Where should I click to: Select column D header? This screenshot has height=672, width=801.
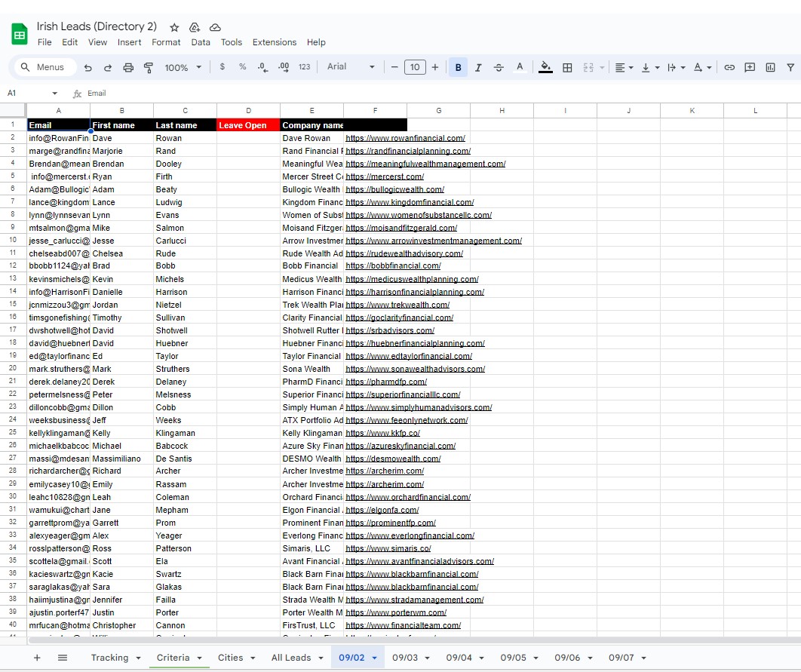(x=248, y=110)
